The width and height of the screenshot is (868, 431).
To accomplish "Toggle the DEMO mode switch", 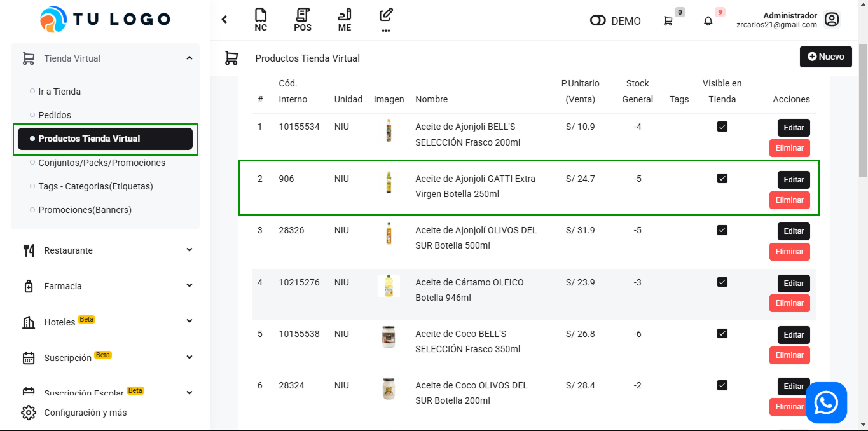I will [598, 21].
